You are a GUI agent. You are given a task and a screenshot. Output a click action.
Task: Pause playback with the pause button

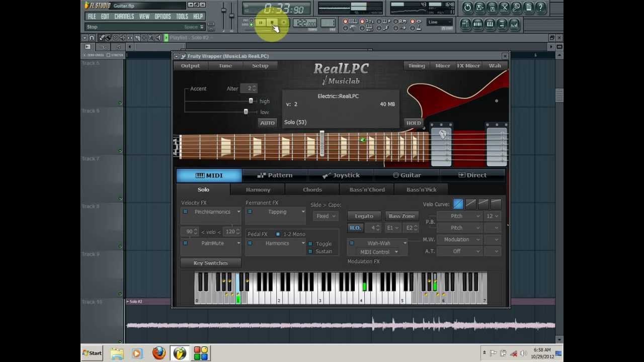pyautogui.click(x=261, y=22)
